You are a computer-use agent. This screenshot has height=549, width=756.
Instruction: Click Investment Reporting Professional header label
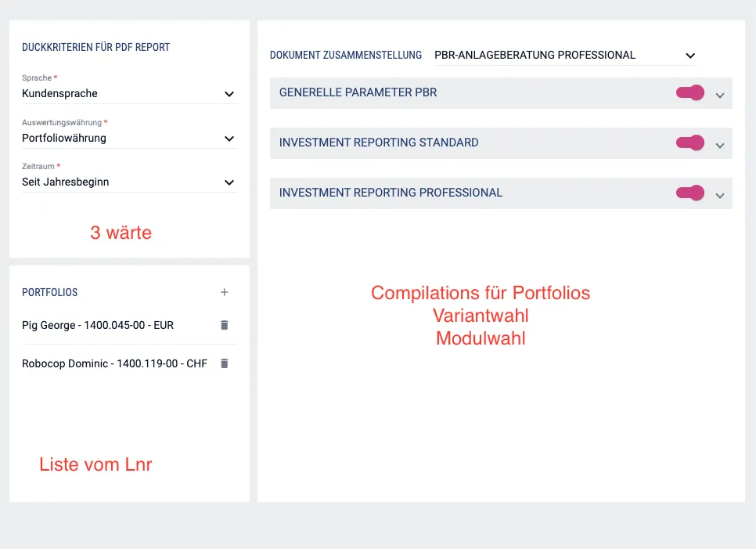pos(391,193)
